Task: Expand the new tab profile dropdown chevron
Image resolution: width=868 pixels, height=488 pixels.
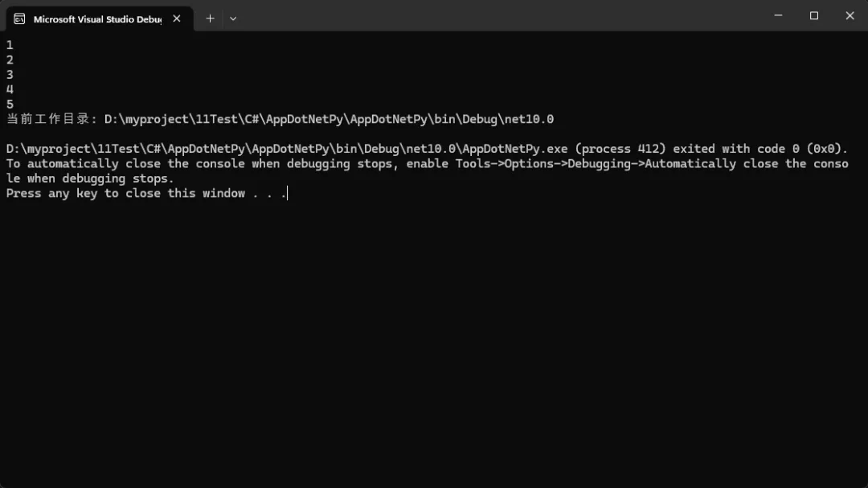Action: [233, 18]
